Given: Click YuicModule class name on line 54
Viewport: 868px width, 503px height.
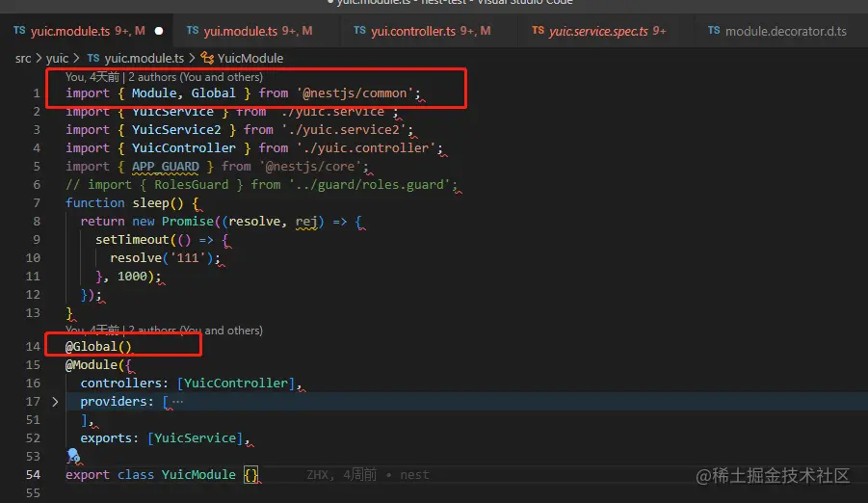Looking at the screenshot, I should [x=198, y=475].
